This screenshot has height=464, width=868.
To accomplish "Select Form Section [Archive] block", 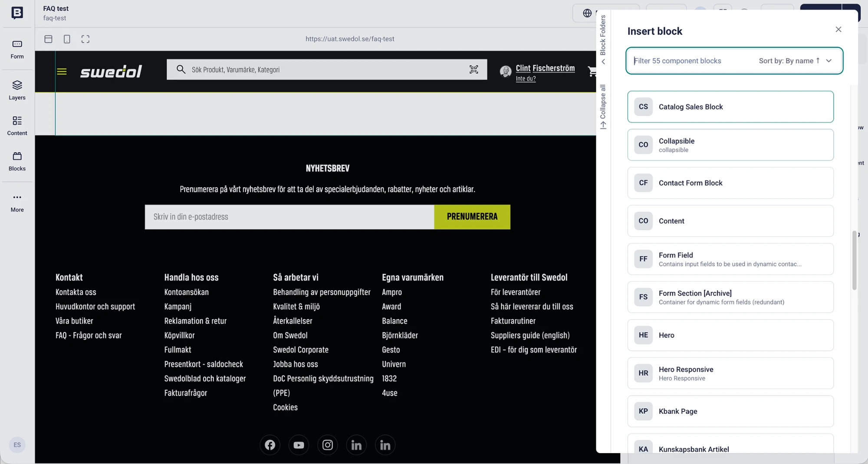I will pyautogui.click(x=730, y=297).
